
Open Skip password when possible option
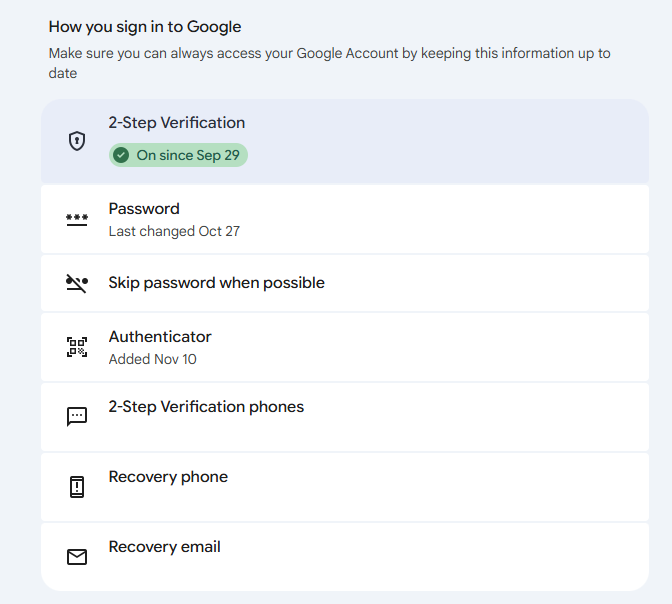point(216,283)
